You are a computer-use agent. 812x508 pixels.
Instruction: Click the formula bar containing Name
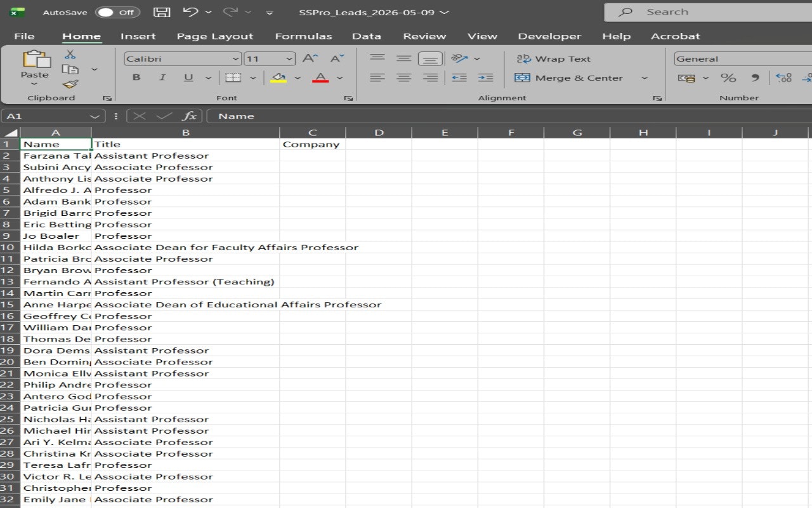pyautogui.click(x=509, y=116)
